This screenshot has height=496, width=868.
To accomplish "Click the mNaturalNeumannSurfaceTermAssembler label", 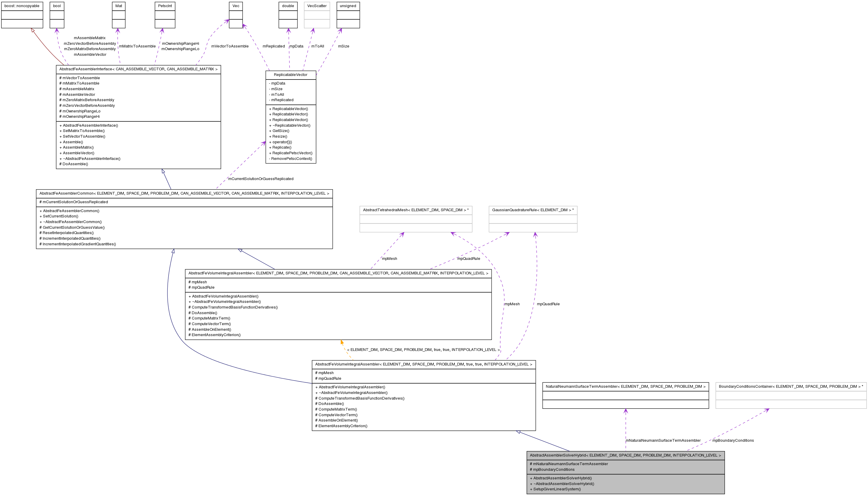I will click(x=663, y=441).
